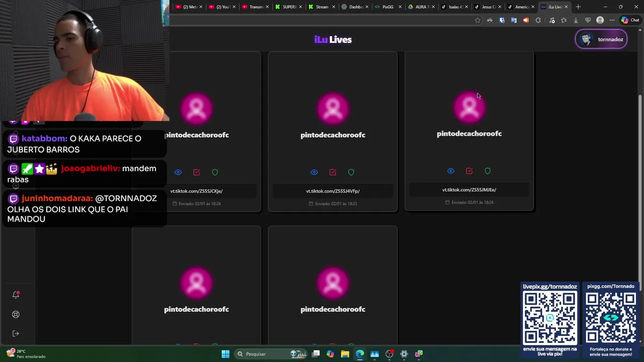Open the Windows Start menu

225,354
